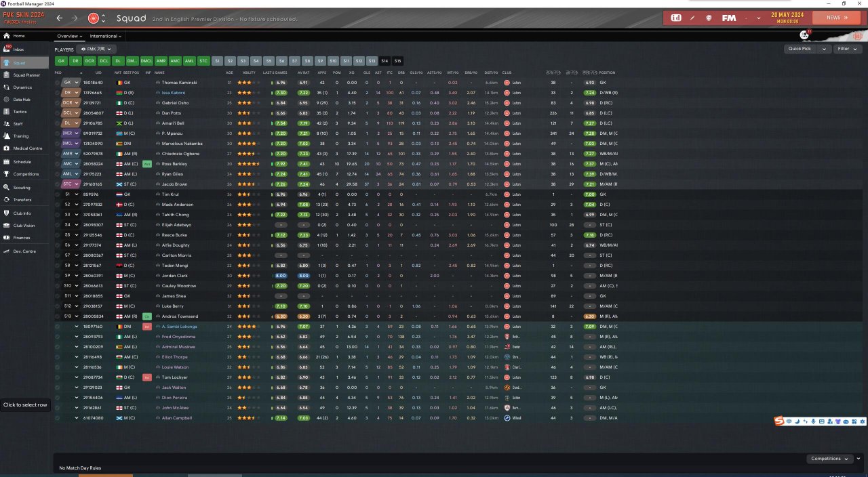Open the Club Vision page
Viewport: 868px width, 477px height.
click(24, 225)
